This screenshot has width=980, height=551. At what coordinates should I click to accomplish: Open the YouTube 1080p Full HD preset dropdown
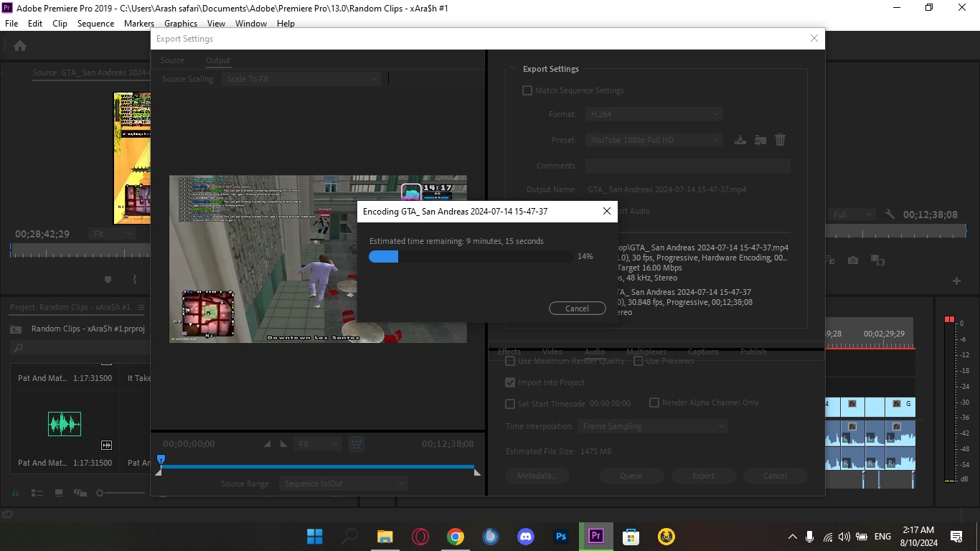pos(654,140)
